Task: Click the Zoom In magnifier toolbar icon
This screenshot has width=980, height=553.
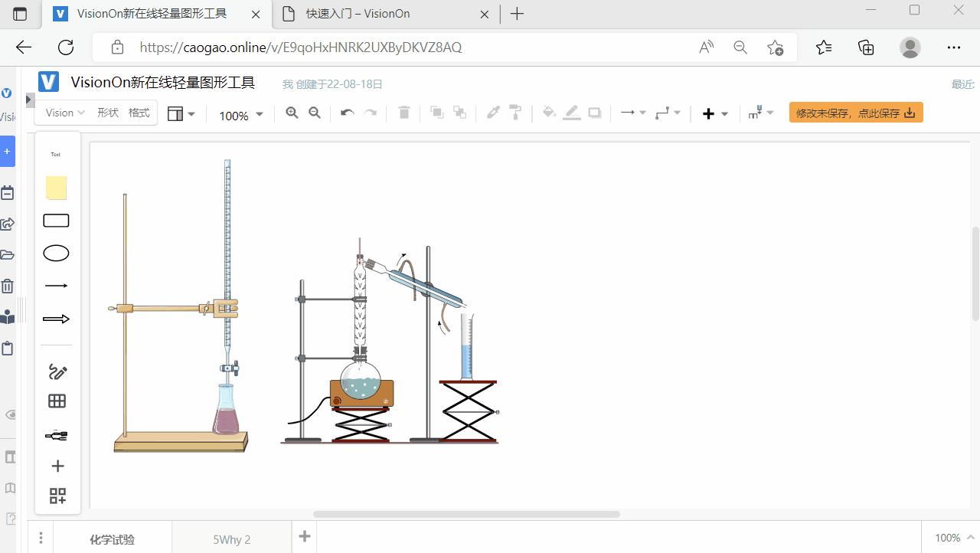Action: 292,112
